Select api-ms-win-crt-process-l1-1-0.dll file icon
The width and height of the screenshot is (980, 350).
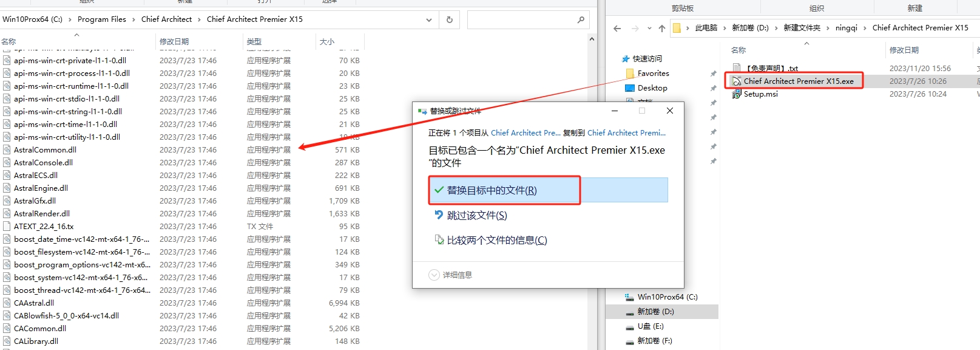click(x=7, y=74)
